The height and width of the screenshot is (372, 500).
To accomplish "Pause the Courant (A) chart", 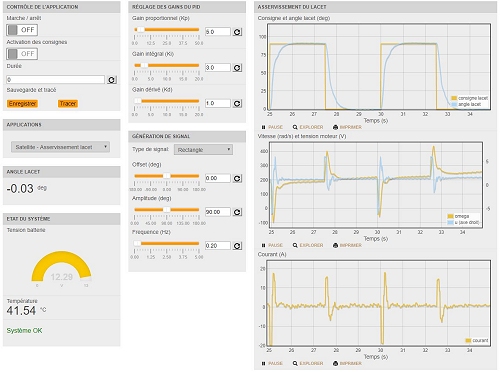I will [x=272, y=363].
